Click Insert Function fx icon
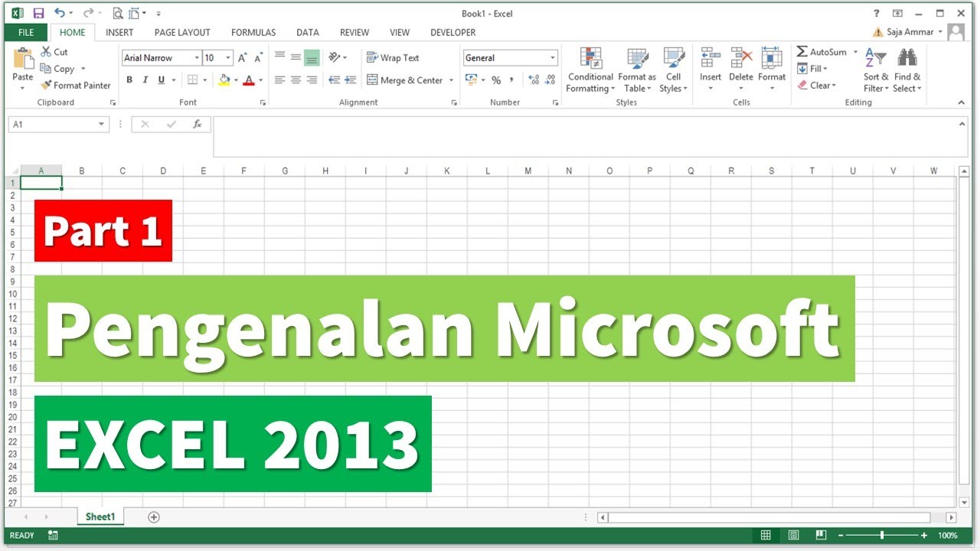The width and height of the screenshot is (980, 551). point(197,124)
